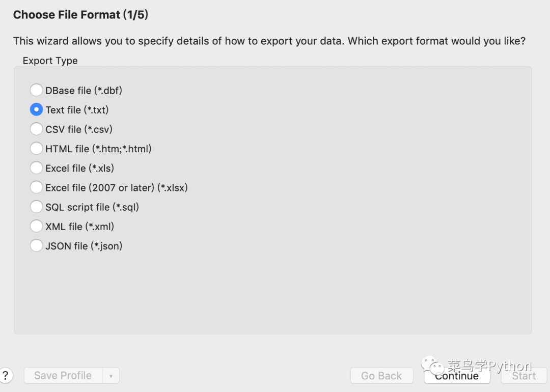Select JSON file (*.json) radio button
The height and width of the screenshot is (392, 550).
click(x=36, y=245)
